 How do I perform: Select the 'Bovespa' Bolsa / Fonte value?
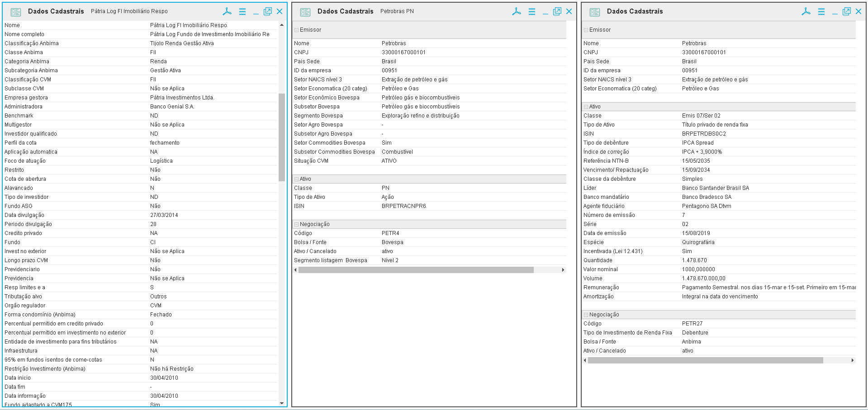tap(393, 242)
